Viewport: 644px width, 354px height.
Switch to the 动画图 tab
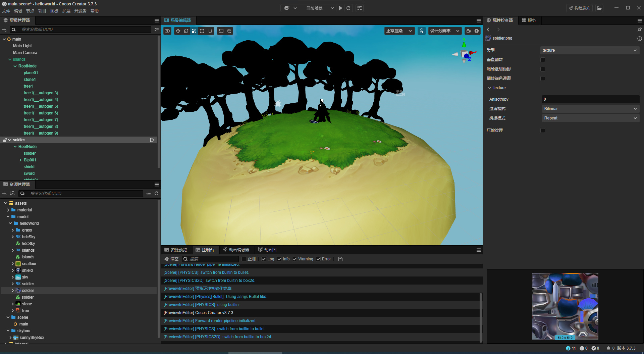click(x=267, y=250)
